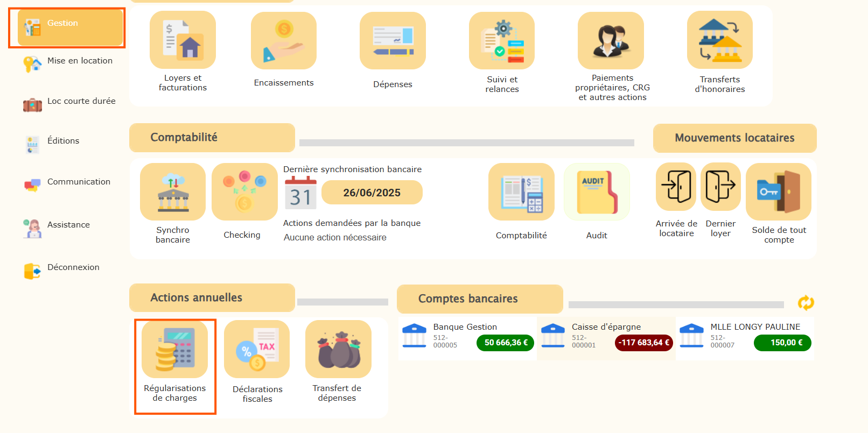Open the Checking icon
Screen dimensions: 868x433
coord(244,192)
